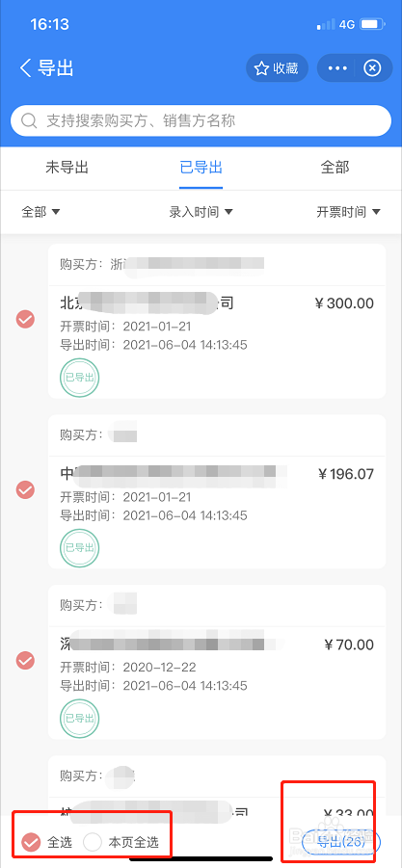Tap the 已导出 stamp on ¥70.00 invoice

pos(80,719)
